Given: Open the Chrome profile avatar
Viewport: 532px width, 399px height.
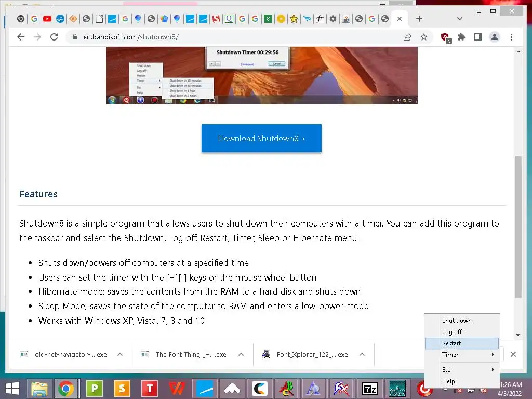Looking at the screenshot, I should tap(495, 37).
